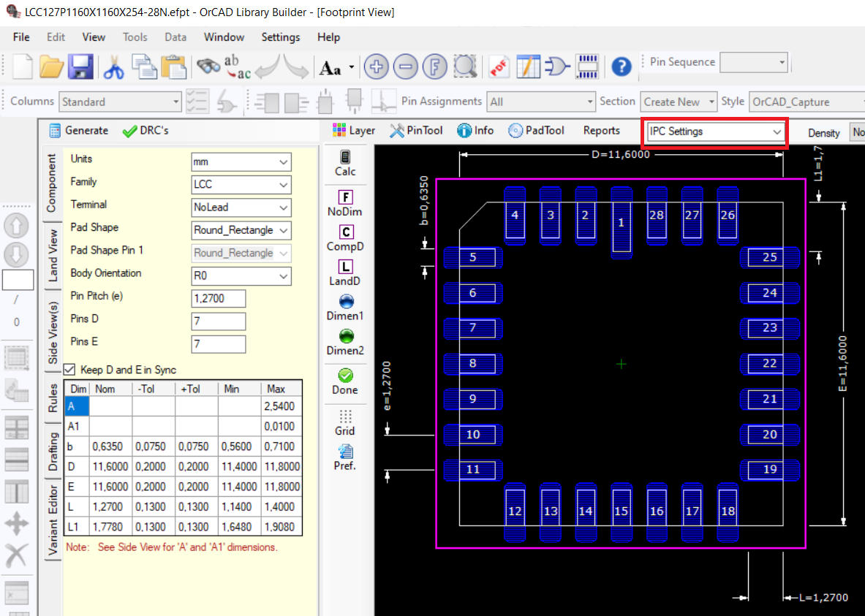The height and width of the screenshot is (616, 865).
Task: Open the Reports panel
Action: click(x=601, y=131)
